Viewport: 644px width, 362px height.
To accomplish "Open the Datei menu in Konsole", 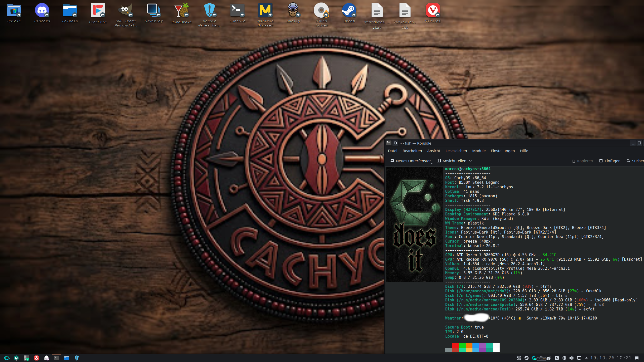I will [392, 151].
